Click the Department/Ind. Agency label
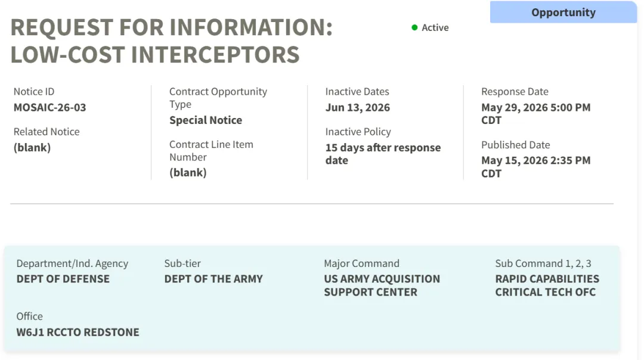Image resolution: width=644 pixels, height=360 pixels. (x=72, y=263)
